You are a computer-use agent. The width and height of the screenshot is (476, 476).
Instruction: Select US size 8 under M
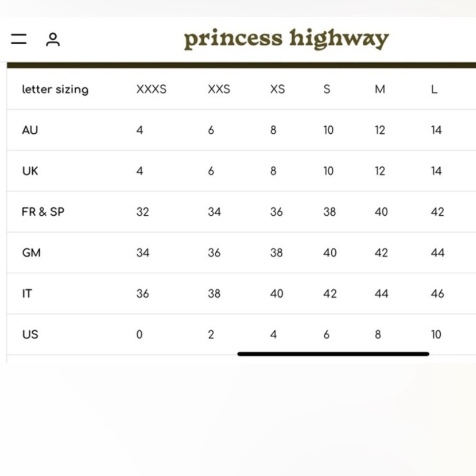point(378,335)
